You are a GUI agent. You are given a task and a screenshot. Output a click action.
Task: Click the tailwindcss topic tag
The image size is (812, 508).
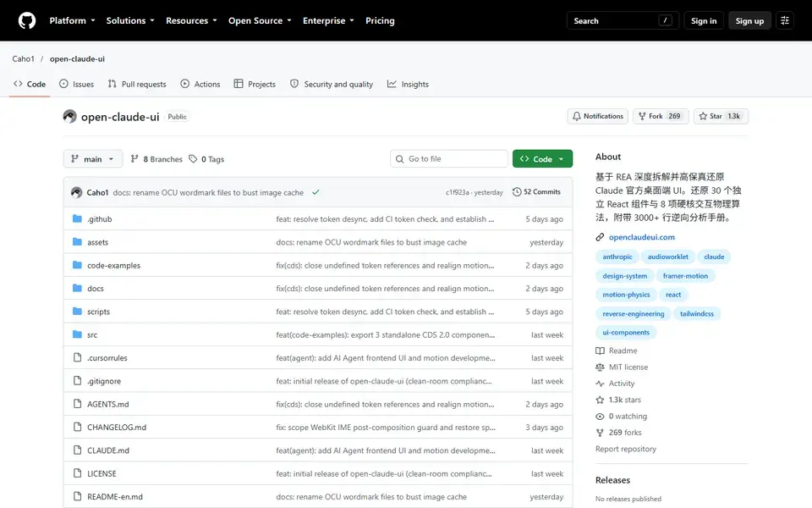(696, 313)
